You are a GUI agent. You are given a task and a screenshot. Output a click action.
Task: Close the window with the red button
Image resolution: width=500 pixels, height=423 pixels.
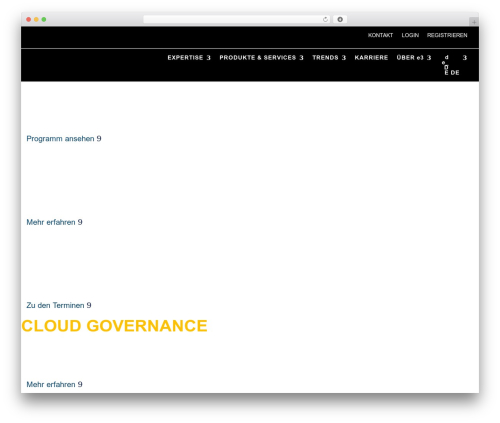point(29,19)
